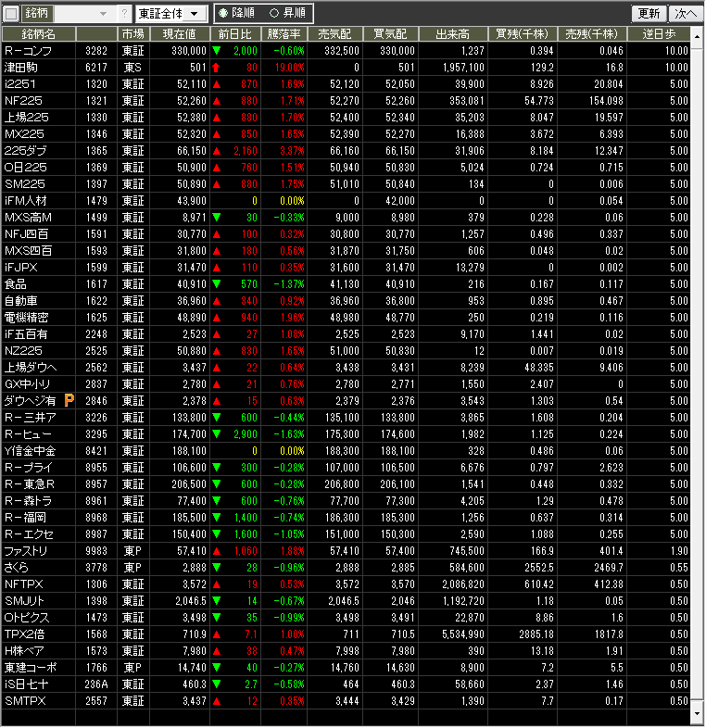Open the 東証全体 market dropdown
The width and height of the screenshot is (706, 728).
click(x=171, y=14)
